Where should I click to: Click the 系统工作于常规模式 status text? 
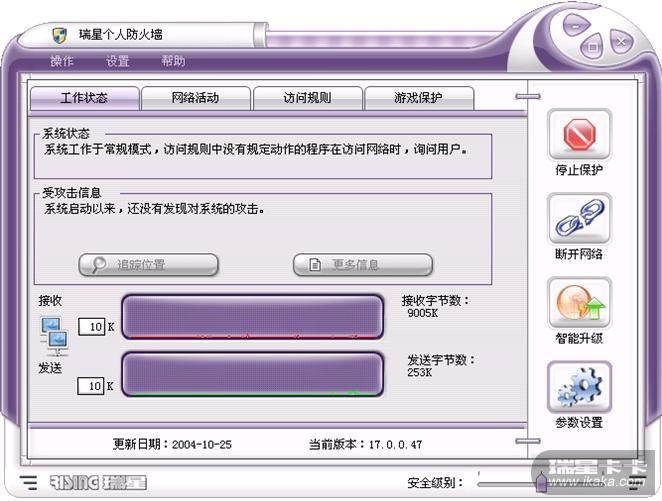point(256,149)
